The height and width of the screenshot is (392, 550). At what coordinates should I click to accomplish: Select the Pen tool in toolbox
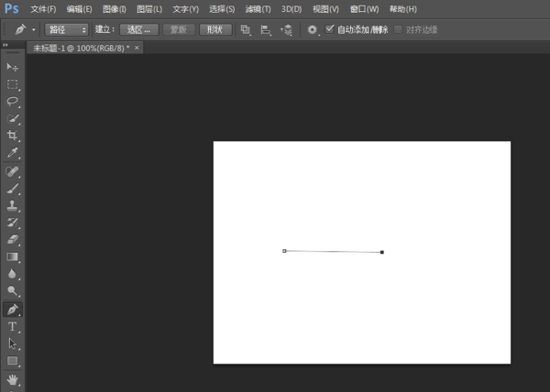pyautogui.click(x=13, y=310)
